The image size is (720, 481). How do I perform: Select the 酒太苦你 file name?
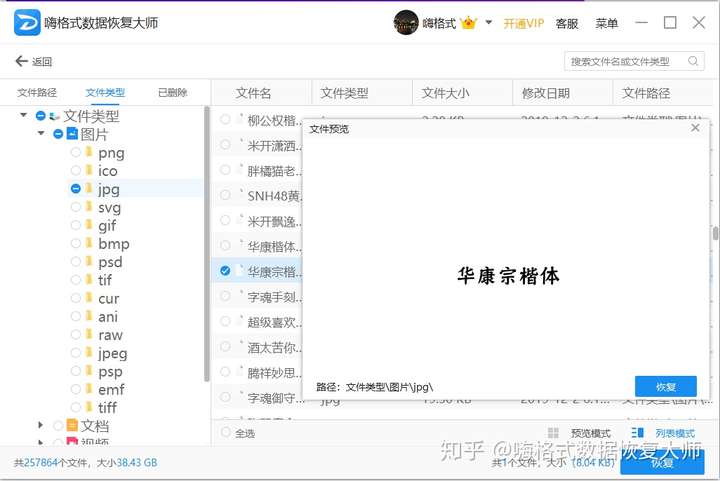tap(275, 348)
